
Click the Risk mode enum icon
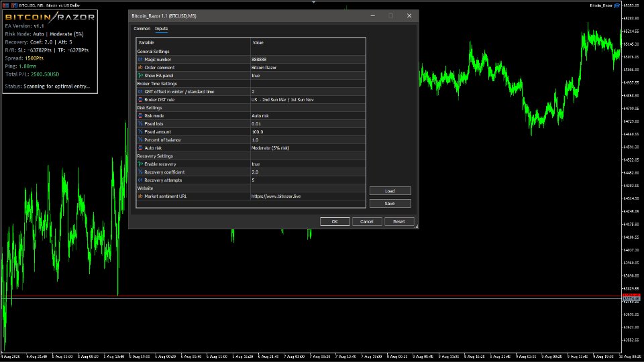[140, 116]
